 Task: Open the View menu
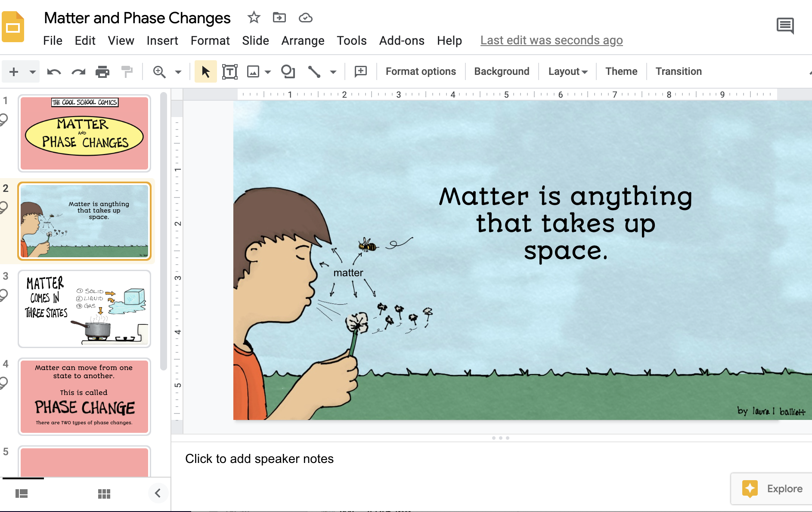(121, 40)
